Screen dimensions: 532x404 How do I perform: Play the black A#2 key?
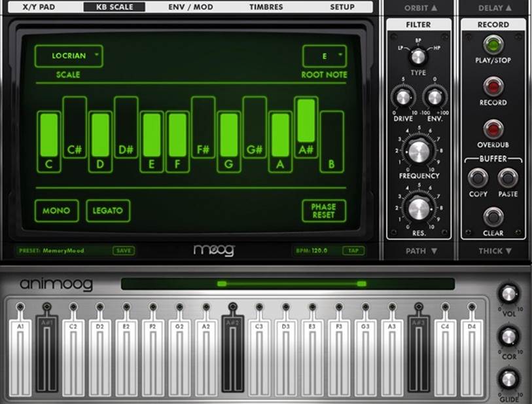click(x=233, y=353)
